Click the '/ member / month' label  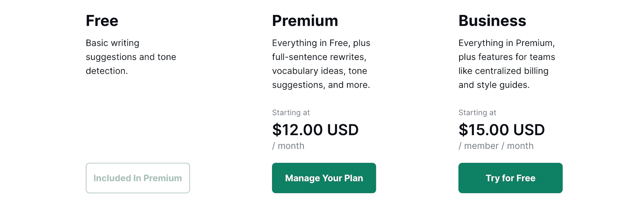(496, 146)
